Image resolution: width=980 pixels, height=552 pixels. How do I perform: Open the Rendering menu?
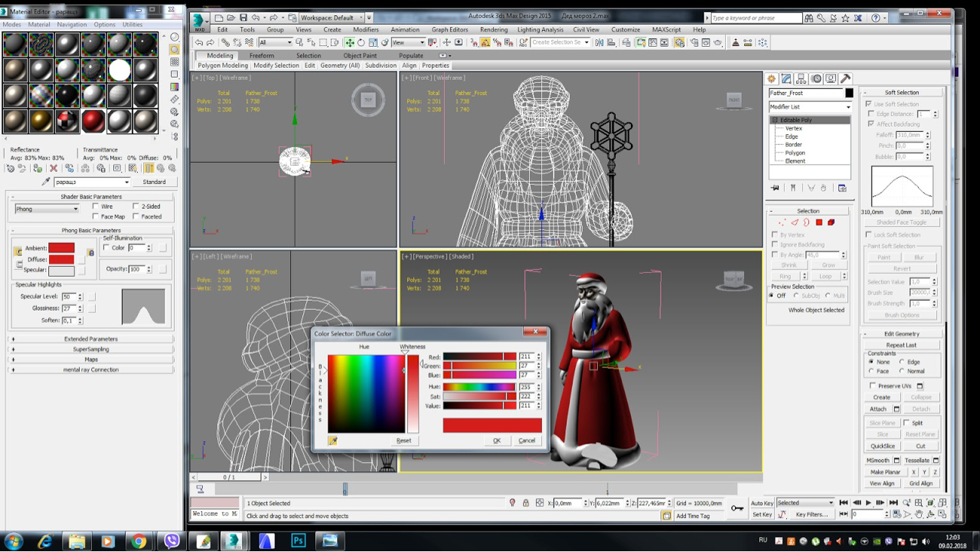click(x=493, y=29)
